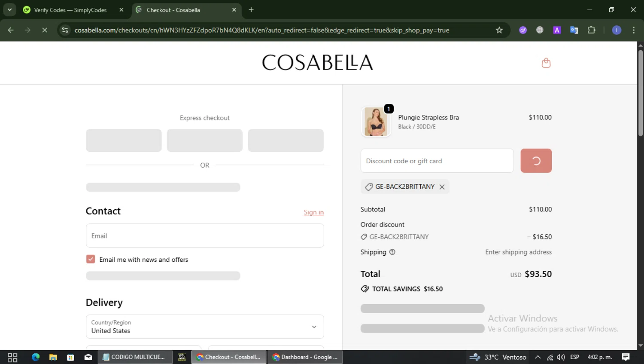Click the 33°C Ventoso weather widget

pyautogui.click(x=498, y=357)
